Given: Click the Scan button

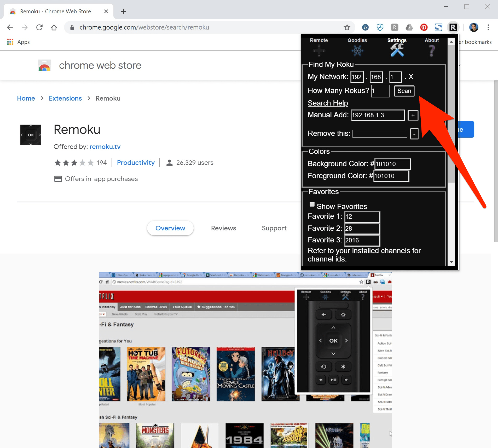Looking at the screenshot, I should coord(404,91).
